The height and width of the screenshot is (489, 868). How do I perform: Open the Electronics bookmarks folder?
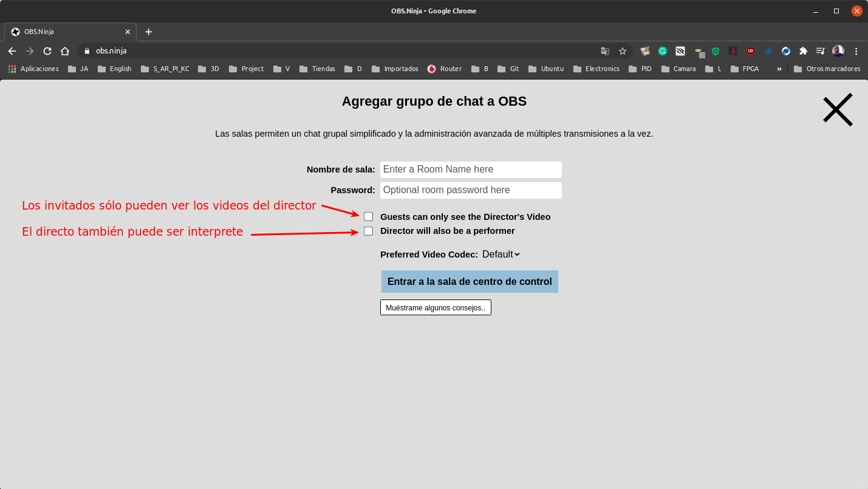point(596,69)
